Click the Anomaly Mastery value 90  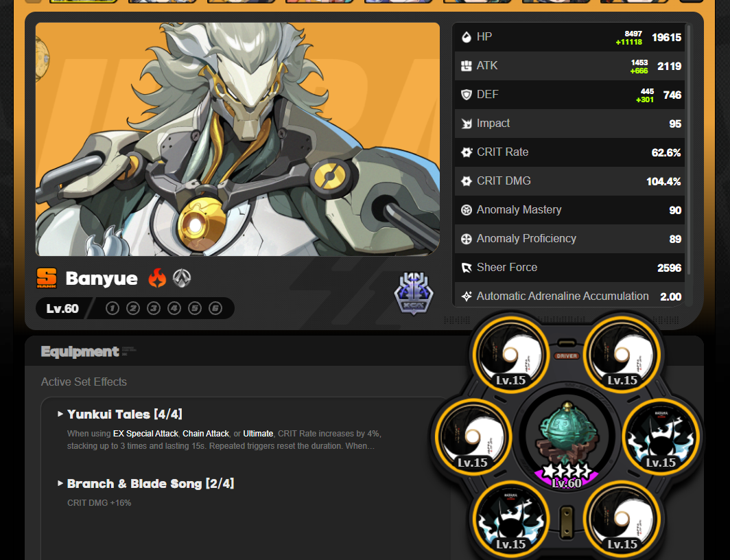(x=675, y=211)
